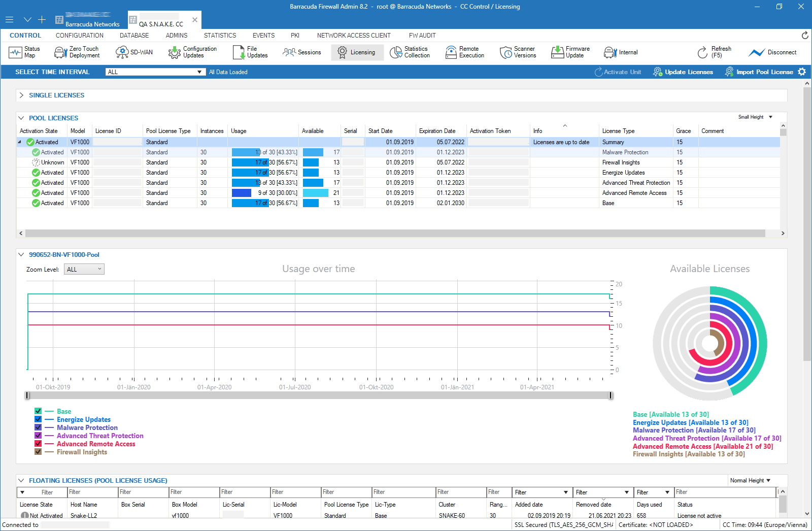Open Remote Execution
Screen dimensions: 812x531
click(465, 52)
